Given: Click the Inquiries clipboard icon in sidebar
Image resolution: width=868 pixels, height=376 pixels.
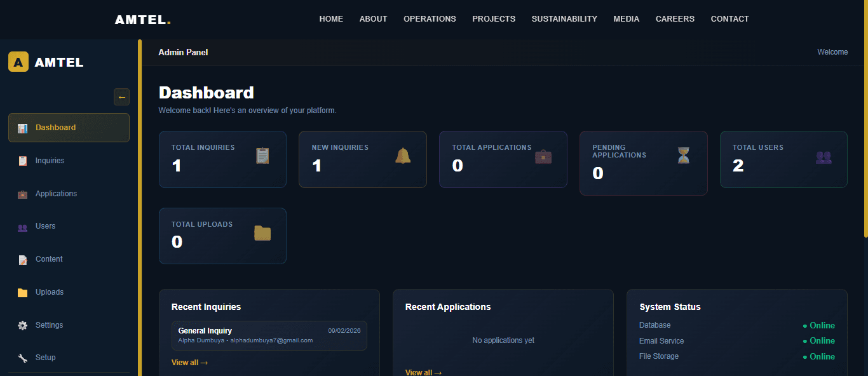Looking at the screenshot, I should pos(23,161).
